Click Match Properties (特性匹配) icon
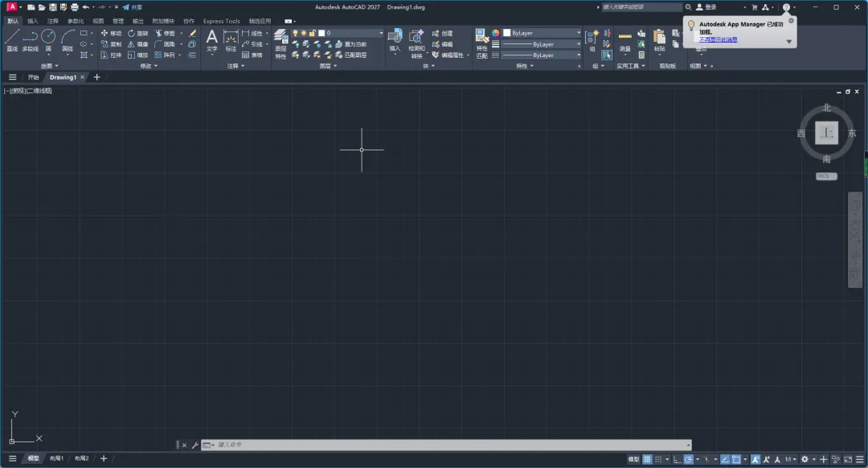The height and width of the screenshot is (468, 868). 481,43
